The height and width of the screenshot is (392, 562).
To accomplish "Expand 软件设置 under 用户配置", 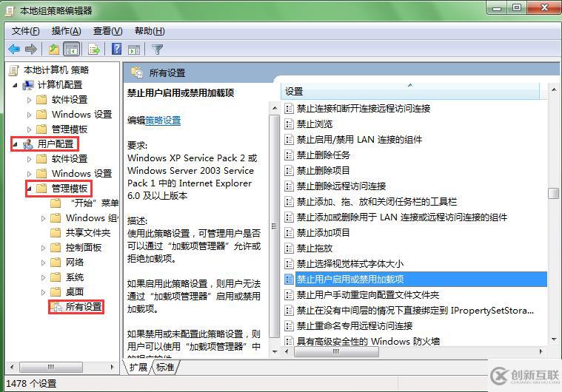I will pos(30,159).
